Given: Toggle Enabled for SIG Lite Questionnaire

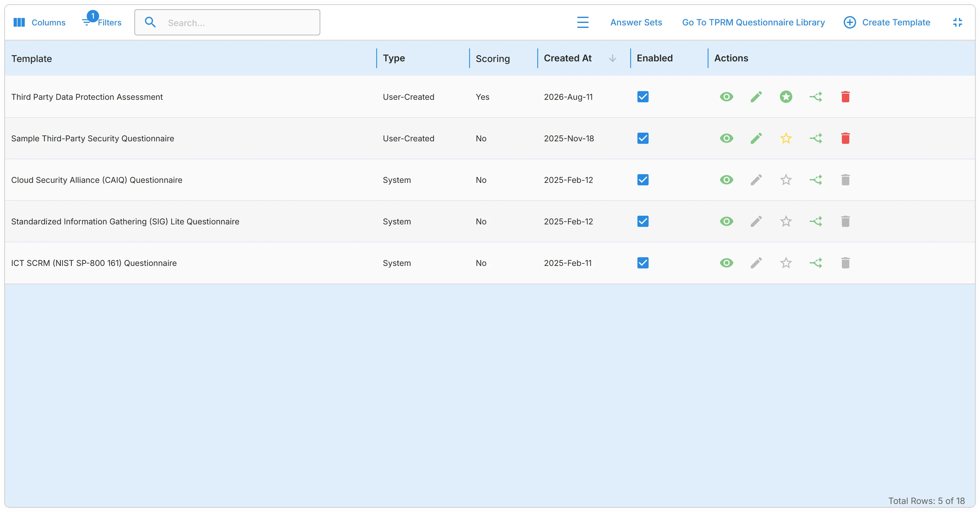Looking at the screenshot, I should tap(643, 221).
